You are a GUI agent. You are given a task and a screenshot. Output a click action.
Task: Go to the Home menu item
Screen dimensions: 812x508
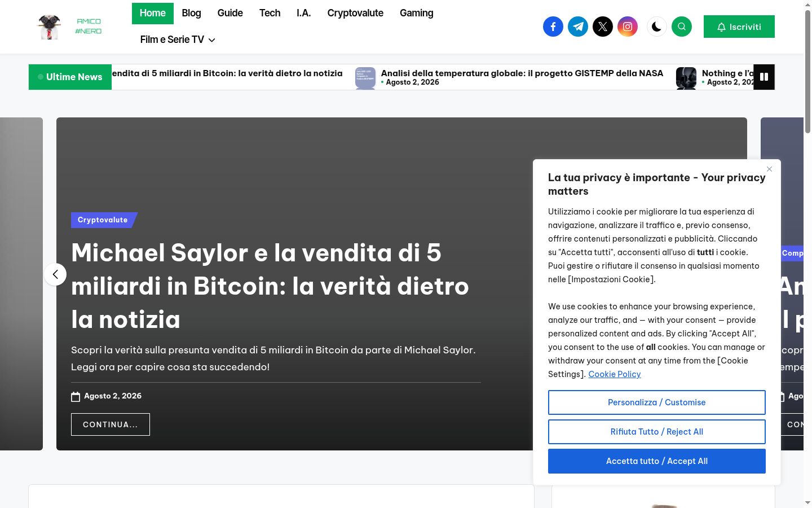[152, 13]
